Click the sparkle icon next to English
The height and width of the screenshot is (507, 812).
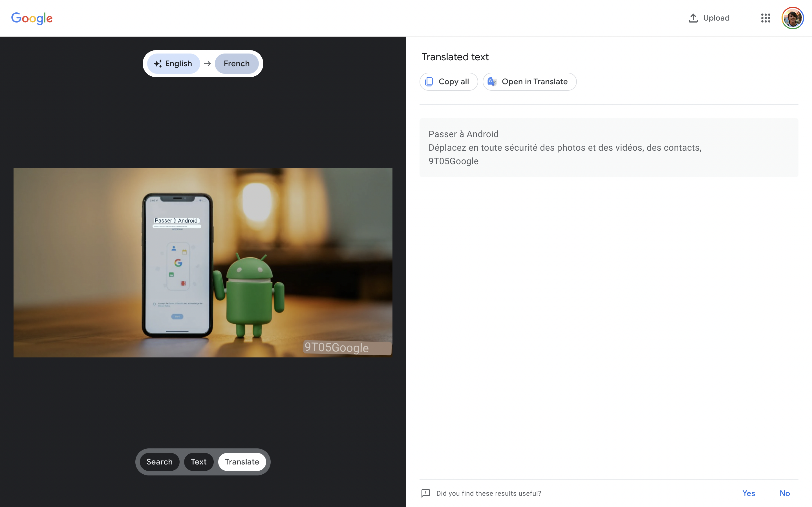tap(158, 64)
